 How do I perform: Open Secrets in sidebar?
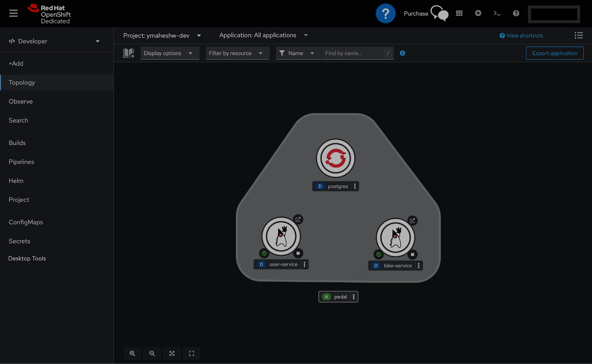pos(57,241)
